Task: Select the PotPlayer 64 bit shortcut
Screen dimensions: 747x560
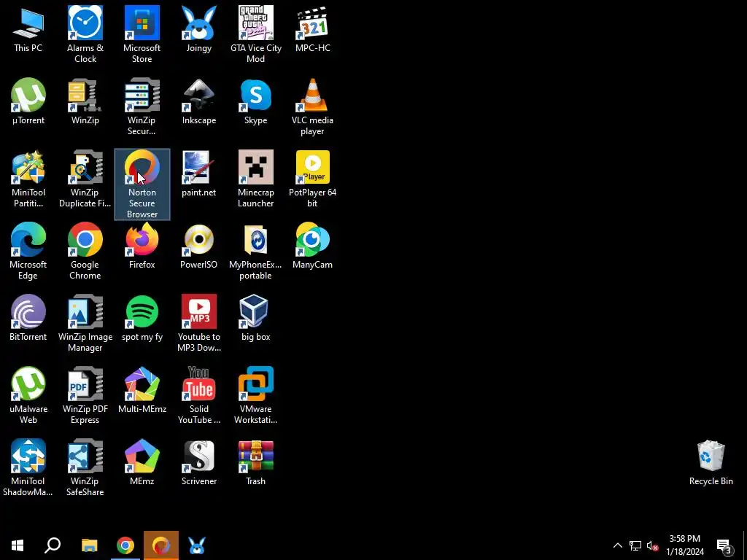Action: (x=312, y=179)
